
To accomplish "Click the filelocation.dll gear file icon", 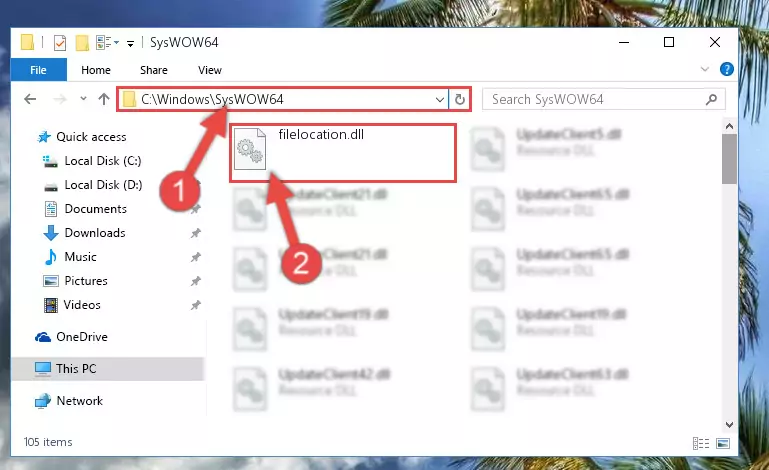I will tap(250, 149).
